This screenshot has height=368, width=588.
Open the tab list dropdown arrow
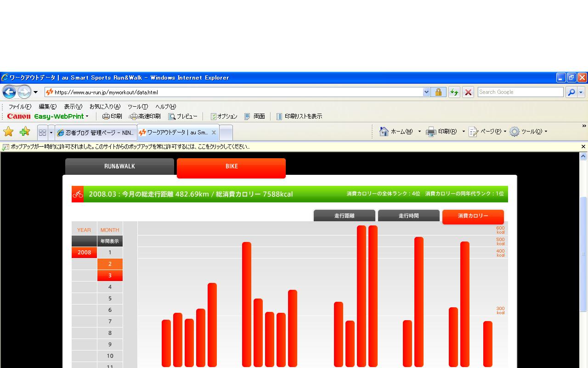tap(51, 132)
